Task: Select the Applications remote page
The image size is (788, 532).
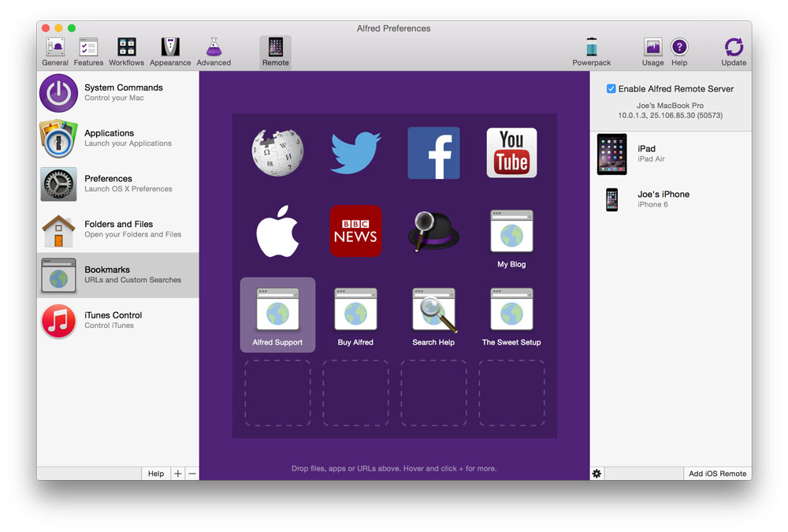Action: click(118, 138)
